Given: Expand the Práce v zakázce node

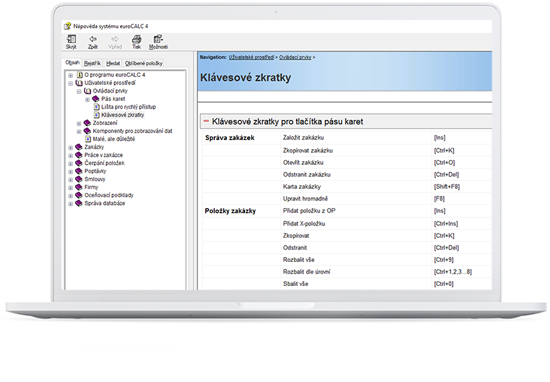Looking at the screenshot, I should [x=71, y=156].
